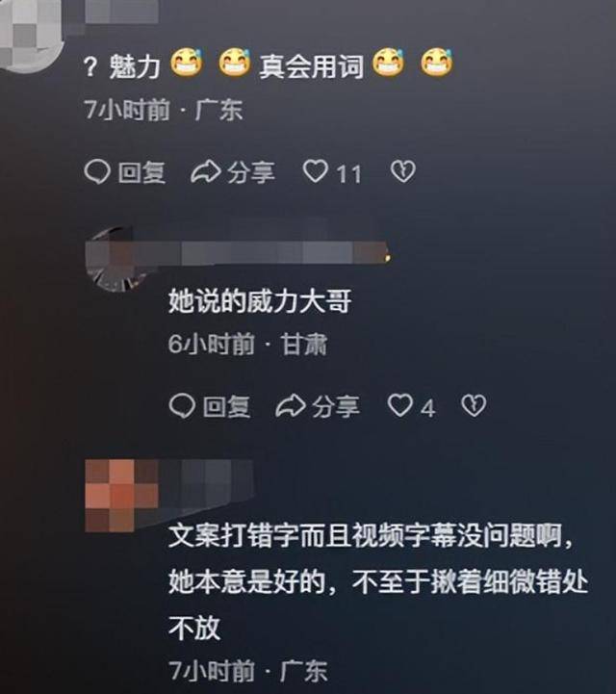Tap 分享 text under 魅力 comment

[x=251, y=172]
